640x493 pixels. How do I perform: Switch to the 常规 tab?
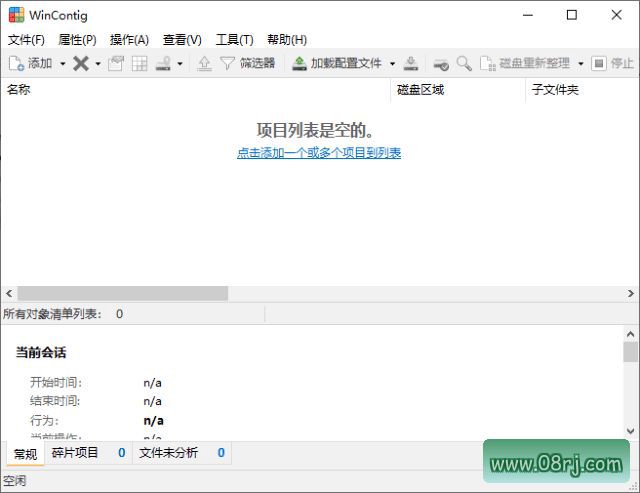[25, 453]
